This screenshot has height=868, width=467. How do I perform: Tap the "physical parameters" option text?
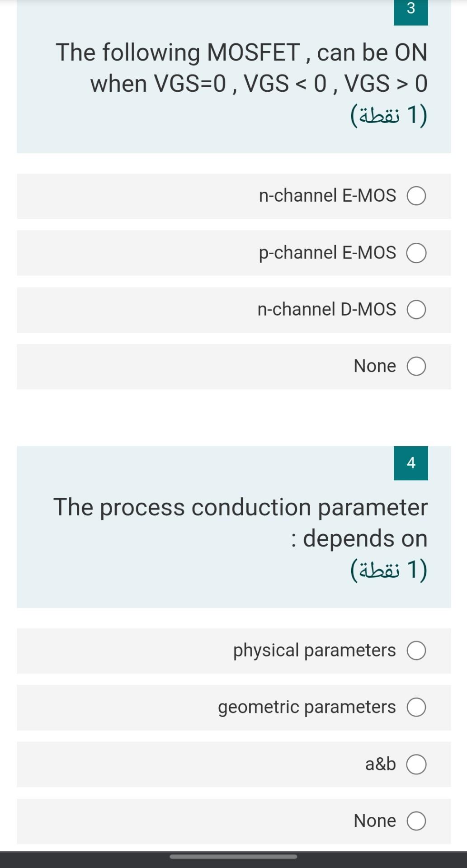click(x=314, y=651)
